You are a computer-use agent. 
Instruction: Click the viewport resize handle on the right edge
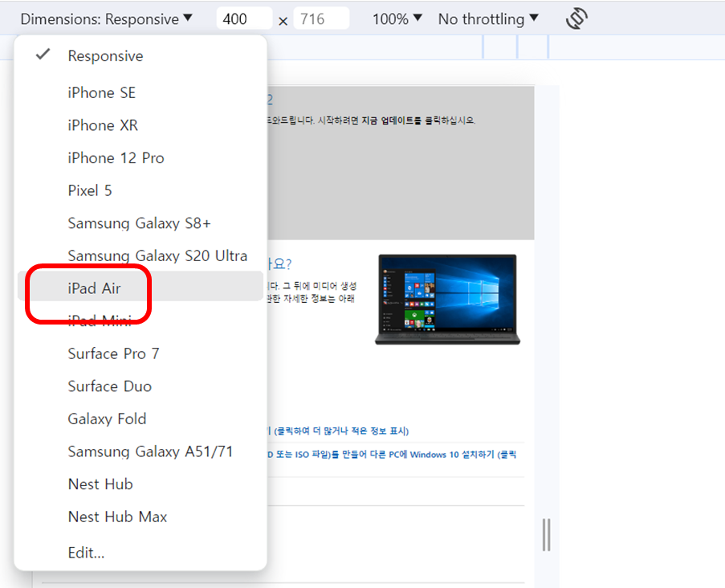tap(546, 535)
